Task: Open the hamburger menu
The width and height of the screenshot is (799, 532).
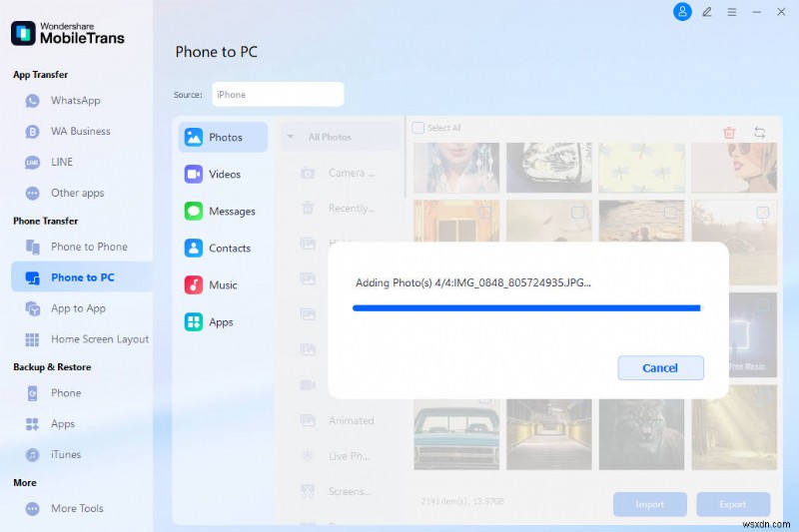Action: 732,12
